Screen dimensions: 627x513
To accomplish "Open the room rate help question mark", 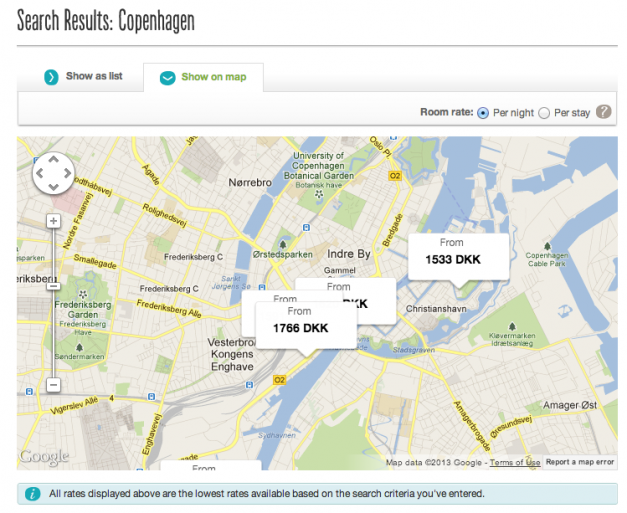I will [603, 112].
